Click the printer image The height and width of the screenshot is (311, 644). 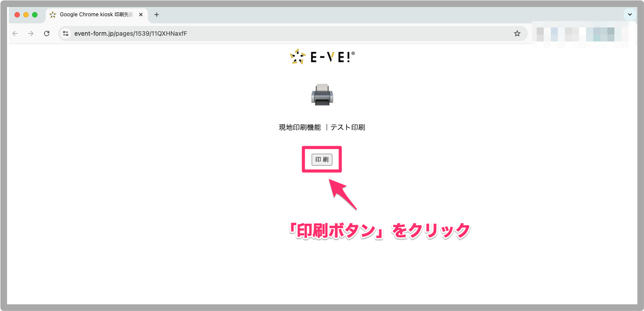point(322,95)
